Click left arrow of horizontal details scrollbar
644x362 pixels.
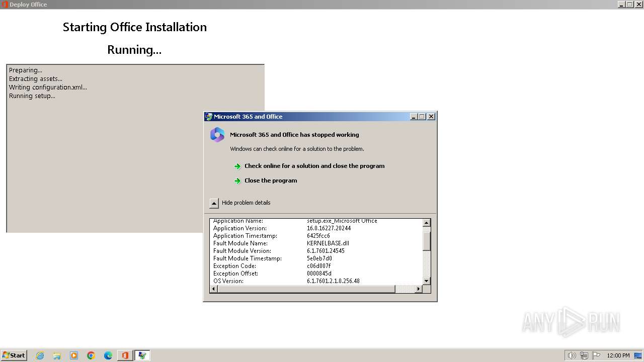(214, 289)
